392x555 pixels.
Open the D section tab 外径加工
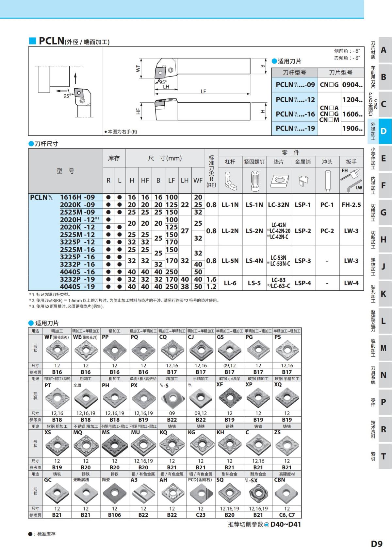[x=380, y=131]
